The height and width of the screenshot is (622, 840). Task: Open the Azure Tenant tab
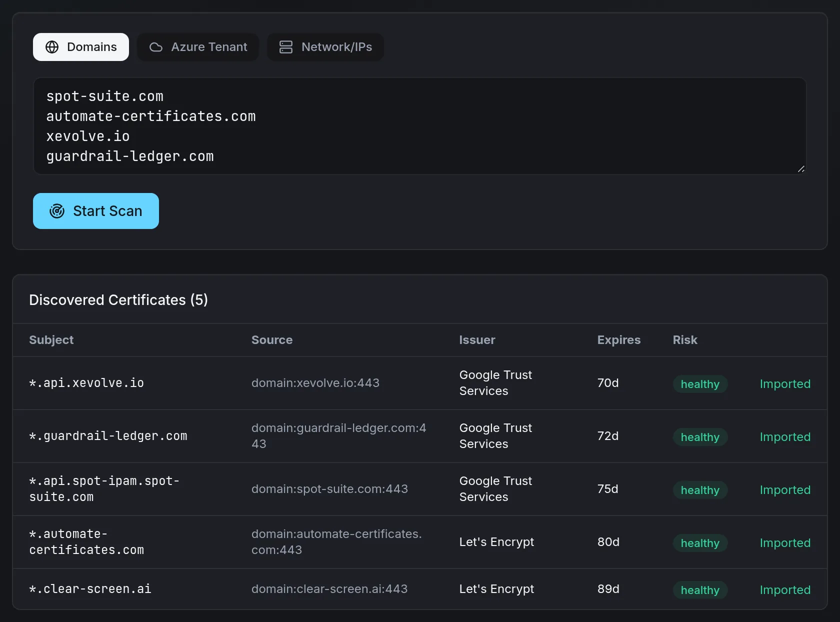[198, 47]
